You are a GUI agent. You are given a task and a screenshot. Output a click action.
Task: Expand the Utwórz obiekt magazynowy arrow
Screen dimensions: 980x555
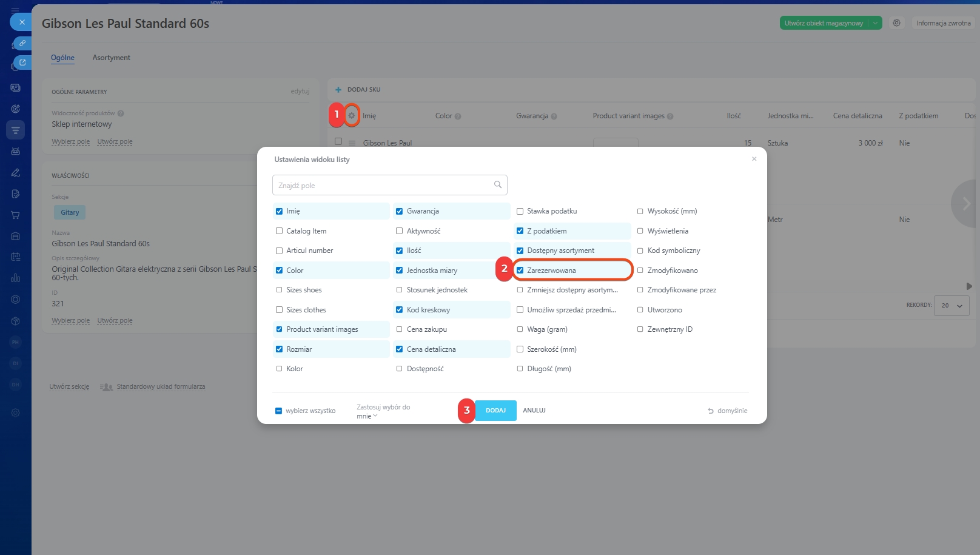(875, 23)
